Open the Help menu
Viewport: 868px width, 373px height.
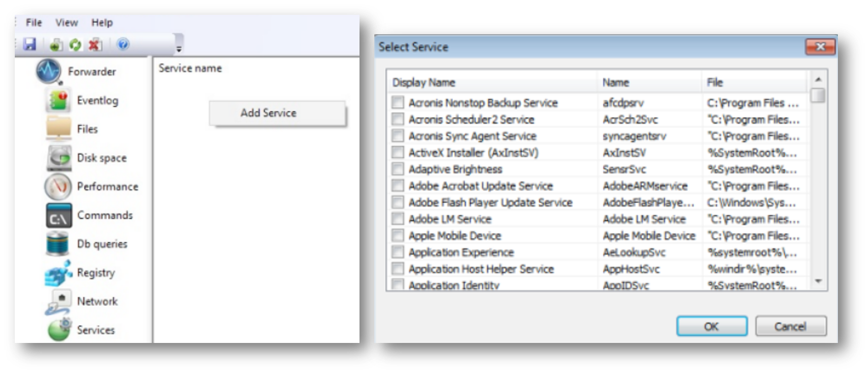pos(102,23)
